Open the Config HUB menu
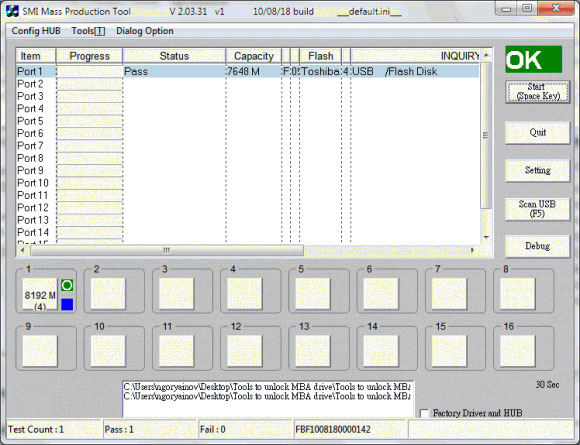This screenshot has width=580, height=445. tap(36, 31)
